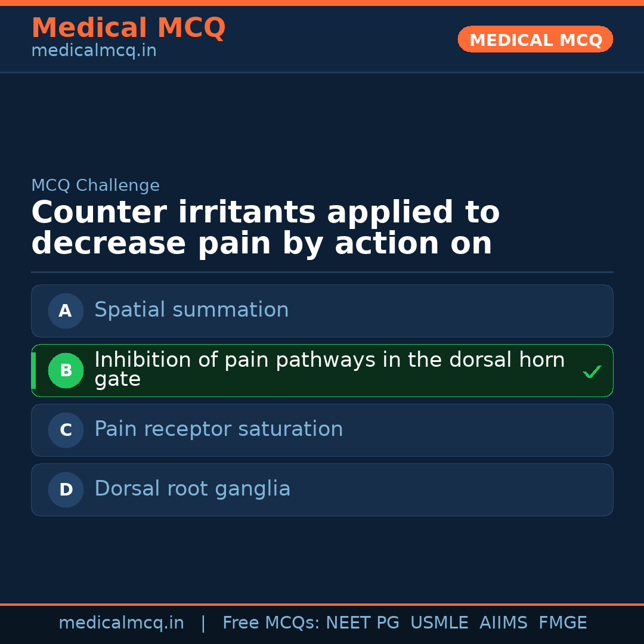Click the letter A circle badge
Screen dimensions: 644x644
pos(66,311)
